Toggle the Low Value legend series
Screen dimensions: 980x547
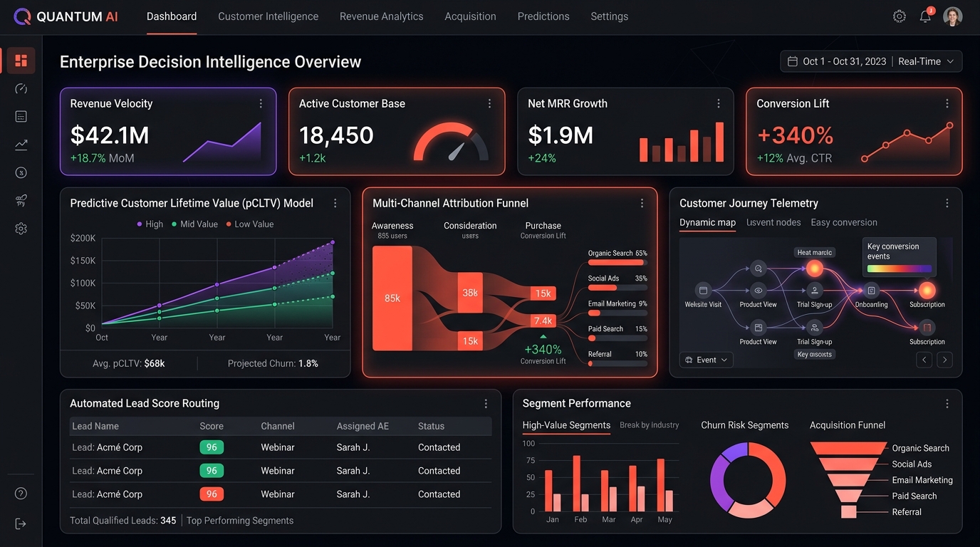click(249, 224)
